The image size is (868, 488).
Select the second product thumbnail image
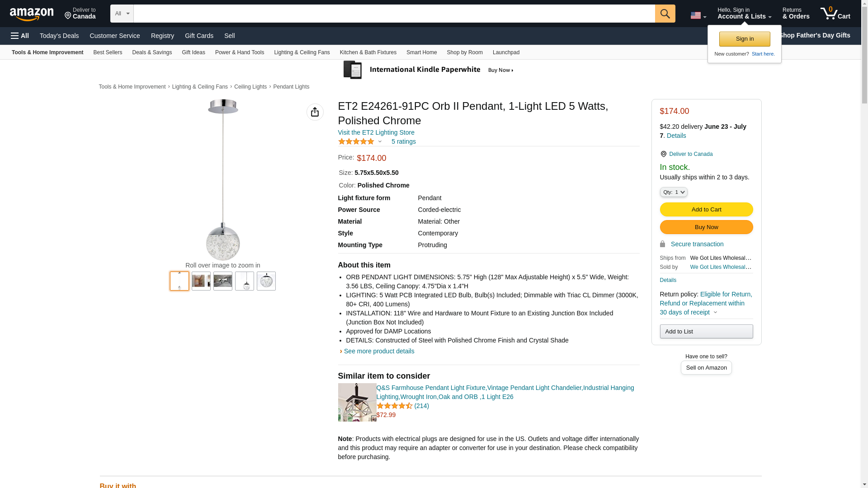pos(201,281)
